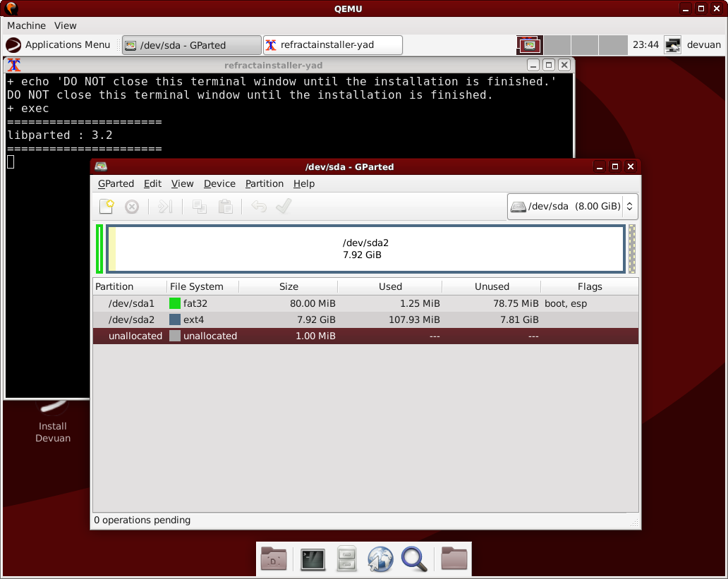
Task: Open the /dev/sda device selector dropdown
Action: click(x=572, y=207)
